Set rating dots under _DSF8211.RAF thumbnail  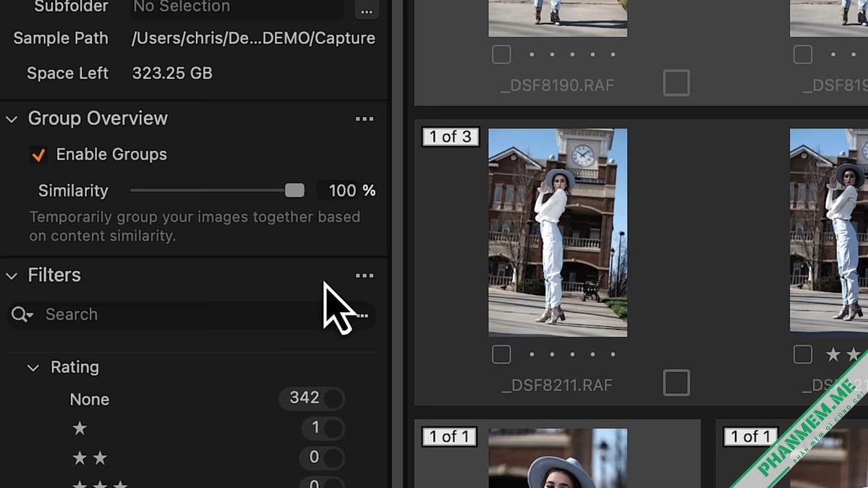[572, 354]
